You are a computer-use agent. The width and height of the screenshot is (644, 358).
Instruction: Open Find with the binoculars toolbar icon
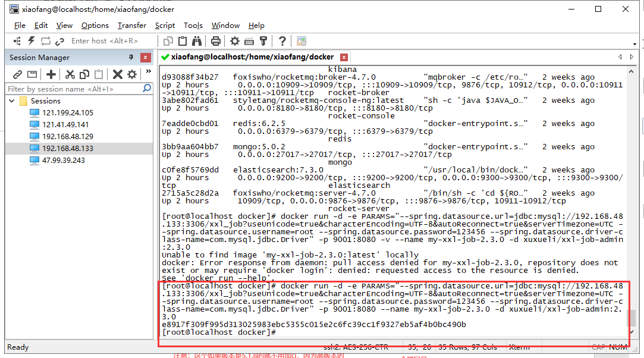coord(196,40)
